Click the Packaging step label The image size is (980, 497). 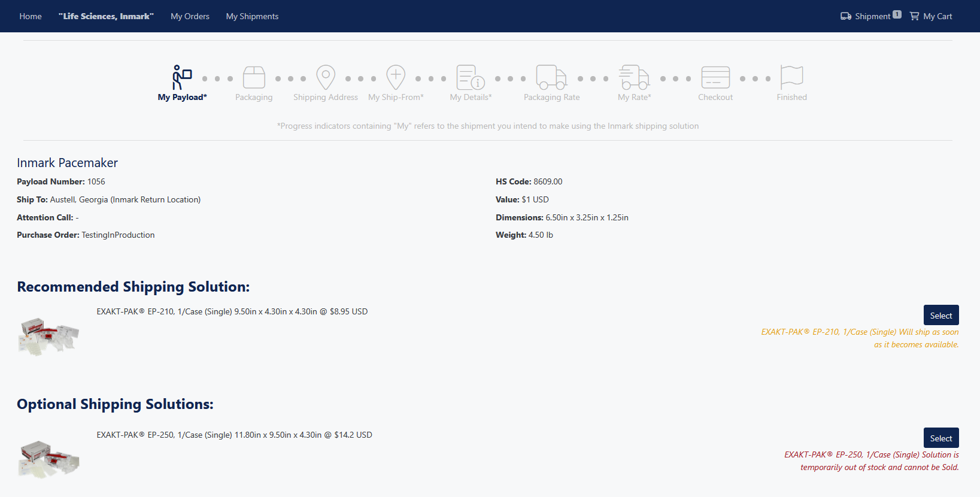tap(254, 97)
